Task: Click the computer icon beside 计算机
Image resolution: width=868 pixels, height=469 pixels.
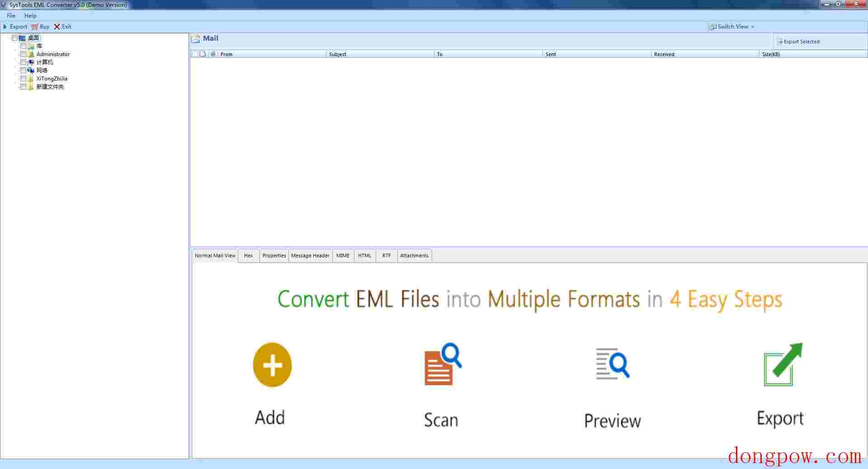Action: [31, 62]
